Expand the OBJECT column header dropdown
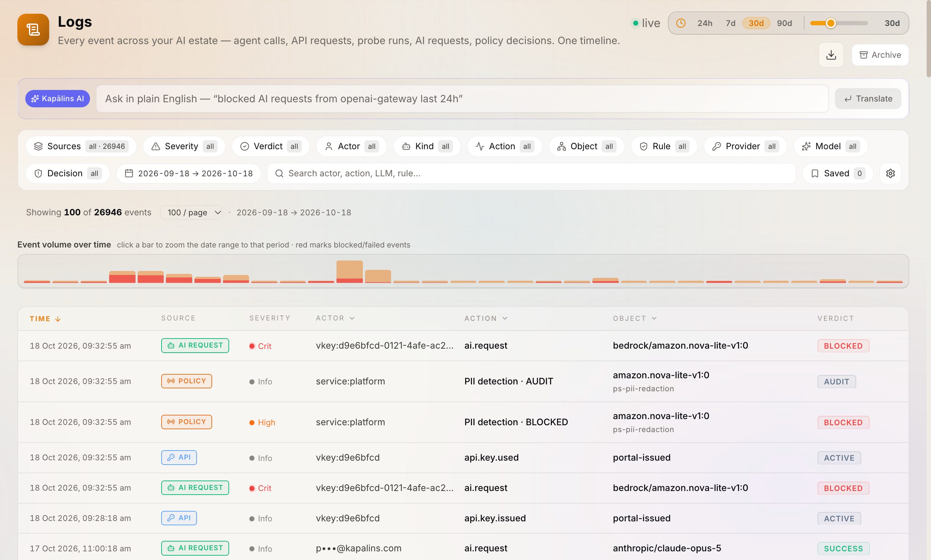The image size is (931, 560). [x=635, y=318]
